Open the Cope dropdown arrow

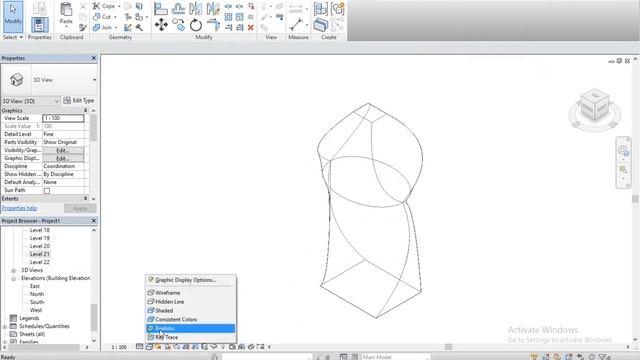pos(119,7)
